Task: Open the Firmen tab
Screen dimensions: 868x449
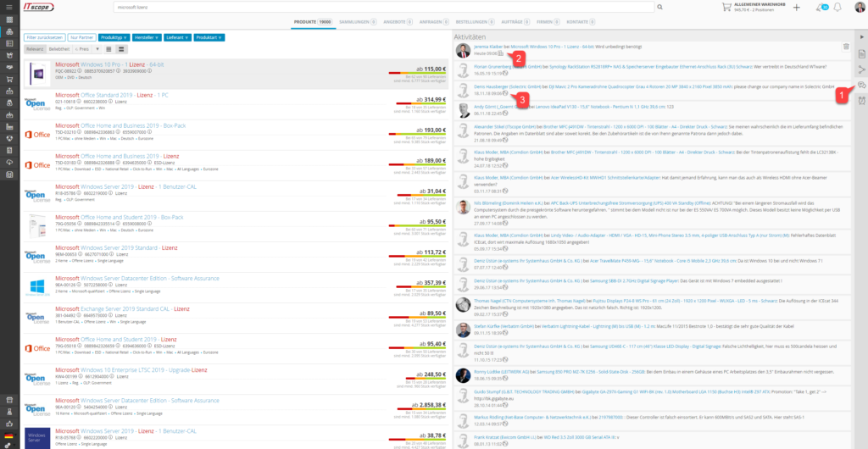Action: click(x=548, y=21)
